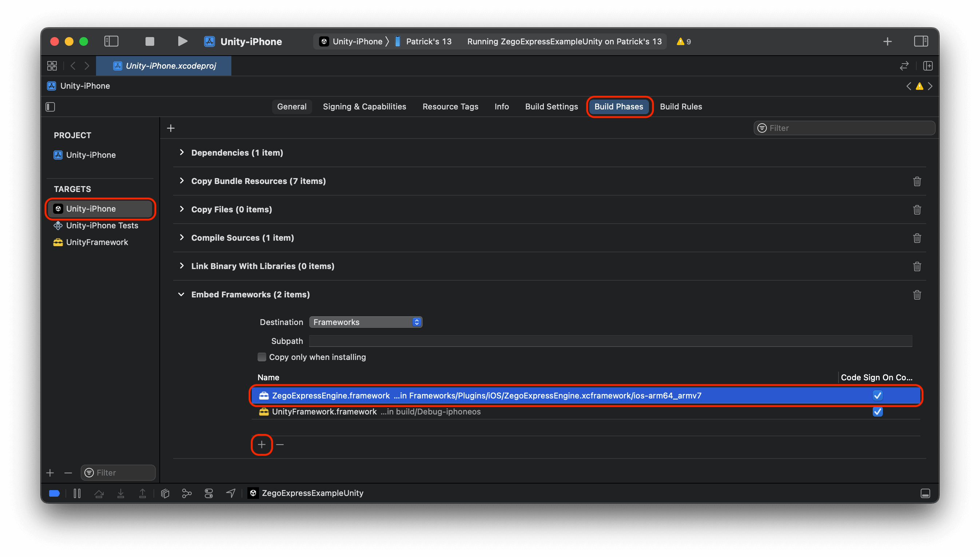Uncheck Code Sign for UnityFramework.framework
This screenshot has height=557, width=980.
point(877,412)
